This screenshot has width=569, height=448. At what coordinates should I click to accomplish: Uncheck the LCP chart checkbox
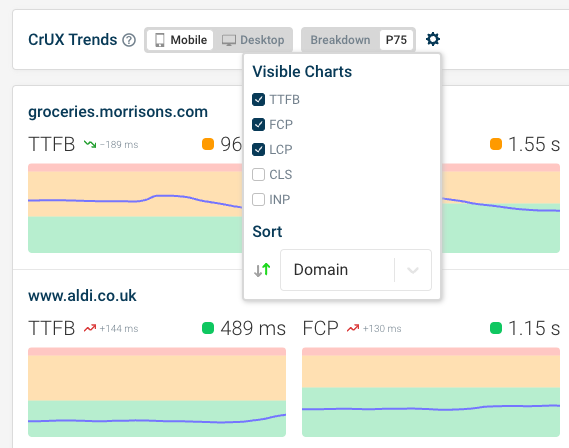(258, 149)
